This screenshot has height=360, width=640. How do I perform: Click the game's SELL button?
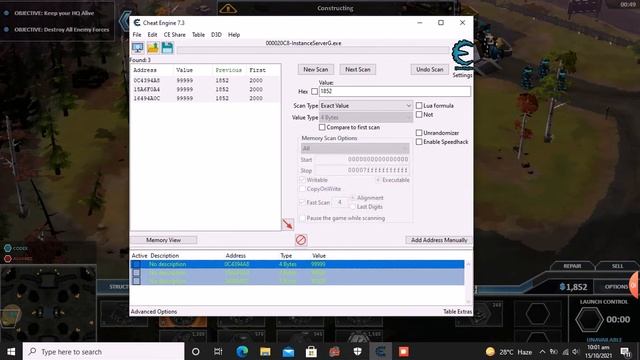coord(618,266)
